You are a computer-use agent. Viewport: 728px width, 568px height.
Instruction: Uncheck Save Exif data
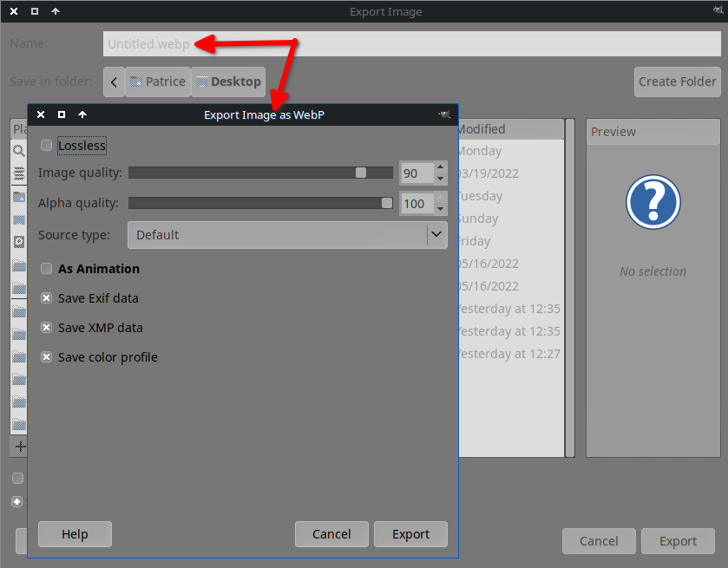[x=46, y=298]
